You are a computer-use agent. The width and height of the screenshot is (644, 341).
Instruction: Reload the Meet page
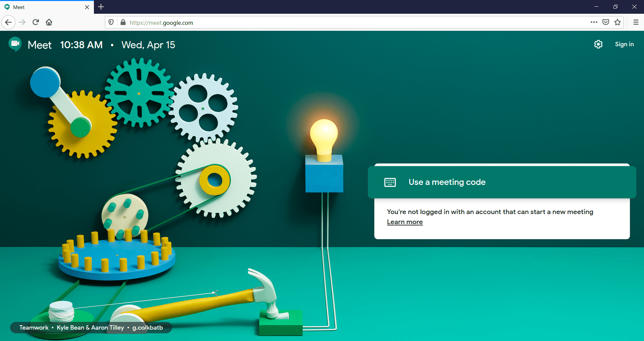tap(36, 22)
